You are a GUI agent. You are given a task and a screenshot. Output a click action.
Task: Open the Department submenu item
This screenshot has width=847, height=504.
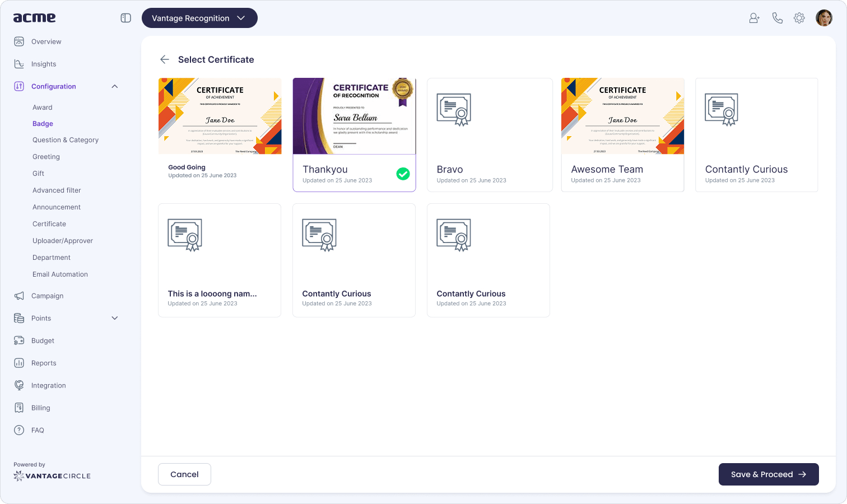pos(52,258)
